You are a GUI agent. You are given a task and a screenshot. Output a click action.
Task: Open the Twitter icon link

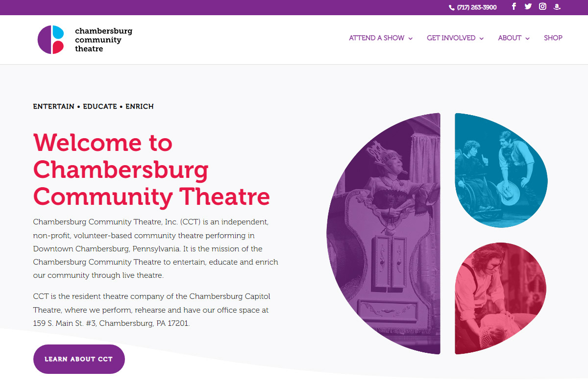point(528,6)
